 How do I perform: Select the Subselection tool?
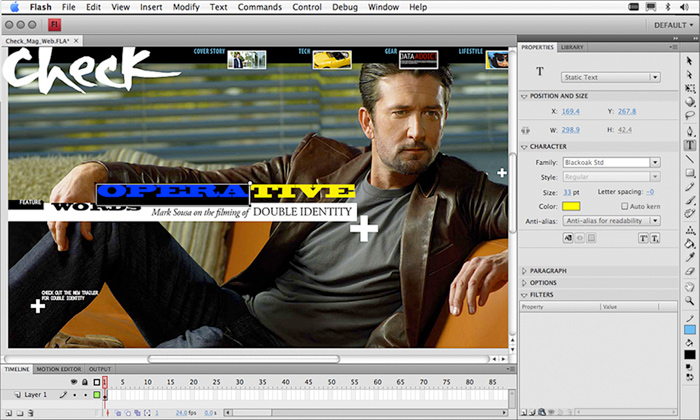point(689,74)
